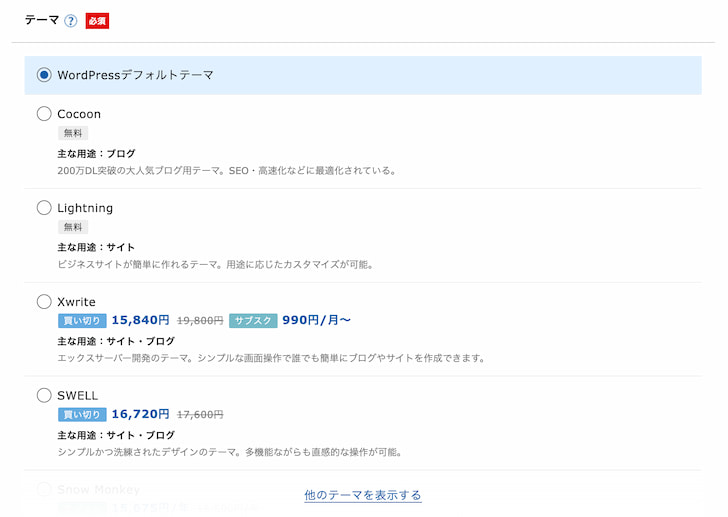
Task: Click 主な用途：サイト・ブログ under SWELL
Action: coord(116,435)
